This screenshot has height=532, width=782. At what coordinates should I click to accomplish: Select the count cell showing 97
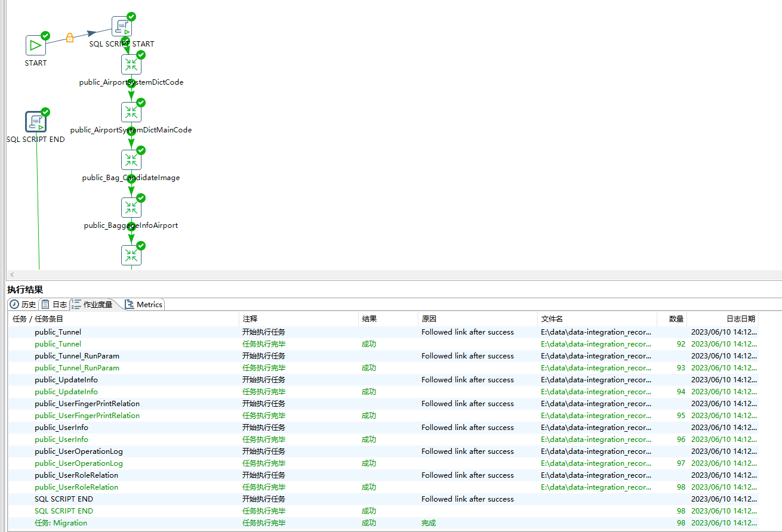point(681,463)
